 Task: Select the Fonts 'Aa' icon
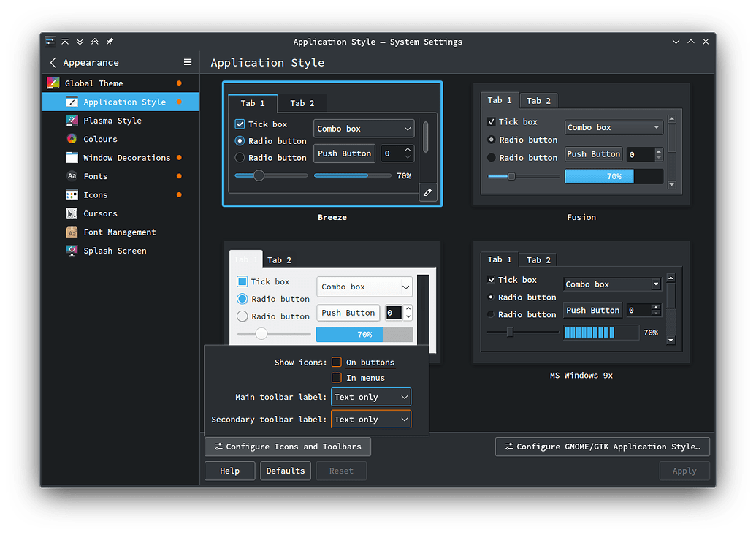71,176
